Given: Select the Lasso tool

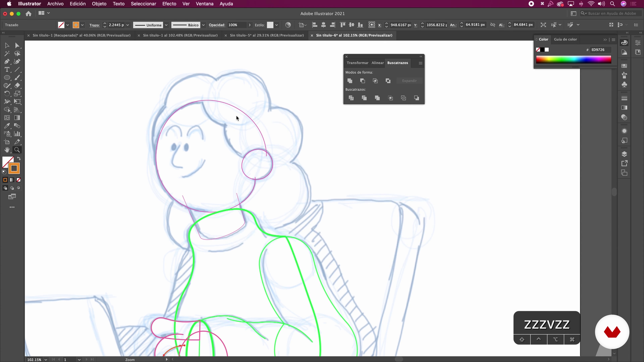Looking at the screenshot, I should point(17,53).
